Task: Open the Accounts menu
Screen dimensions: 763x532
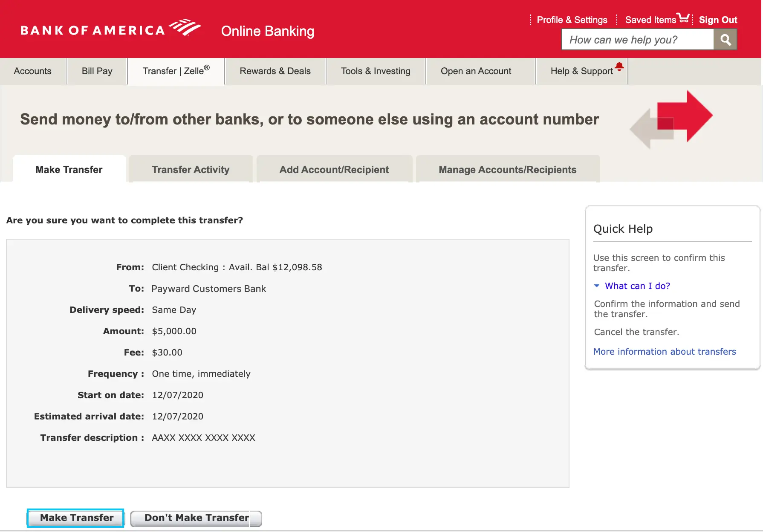Action: coord(33,71)
